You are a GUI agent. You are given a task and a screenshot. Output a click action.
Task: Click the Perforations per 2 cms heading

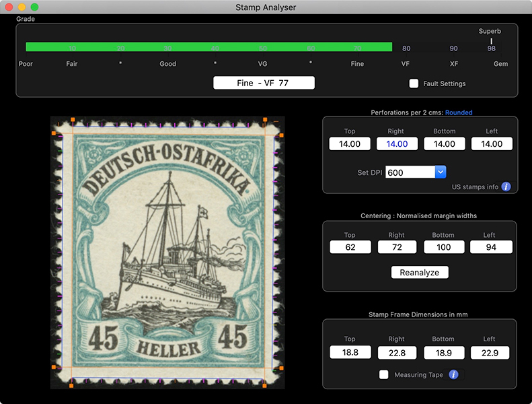(x=406, y=112)
